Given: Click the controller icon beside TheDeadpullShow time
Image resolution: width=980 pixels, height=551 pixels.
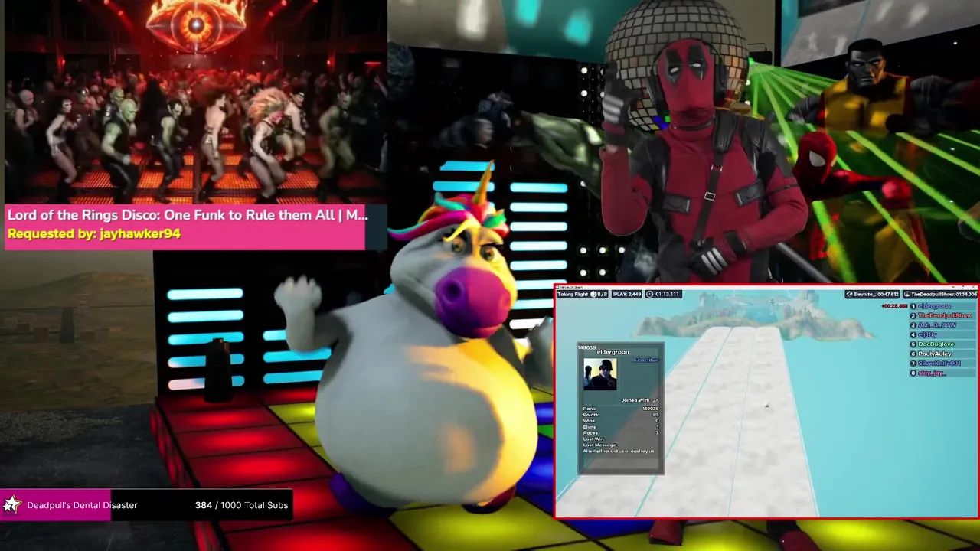Looking at the screenshot, I should 909,294.
